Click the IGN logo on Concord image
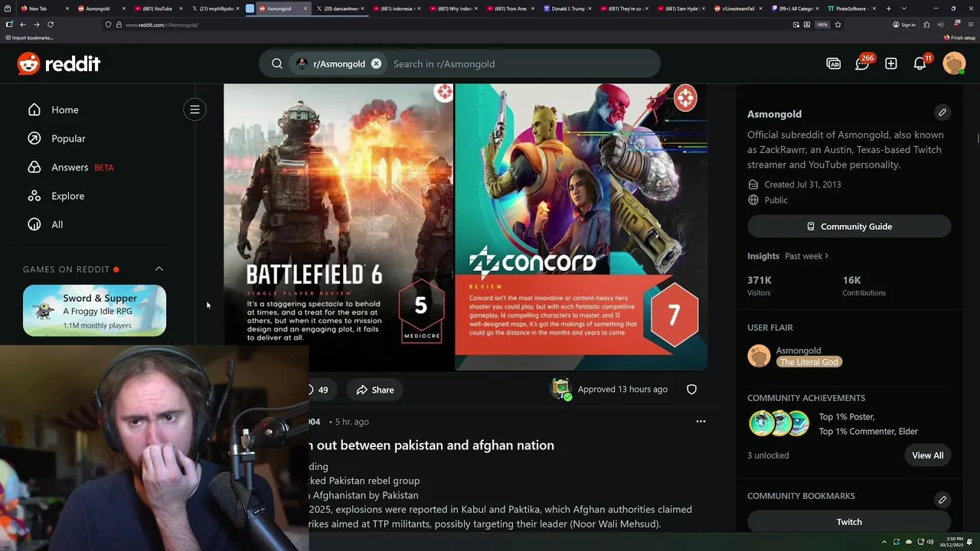This screenshot has width=980, height=551. tap(685, 98)
